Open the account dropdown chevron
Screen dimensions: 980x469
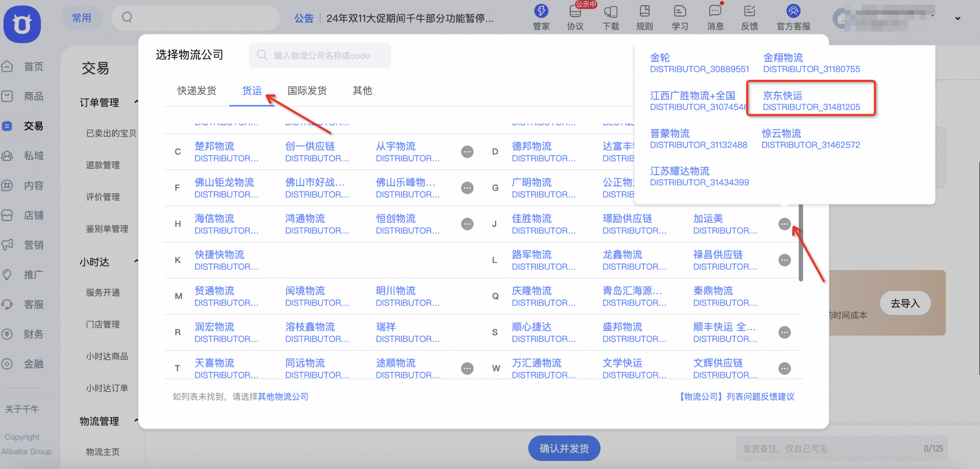pos(958,18)
